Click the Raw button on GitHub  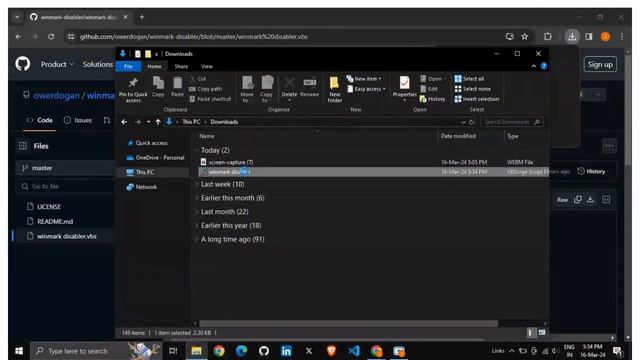(562, 200)
